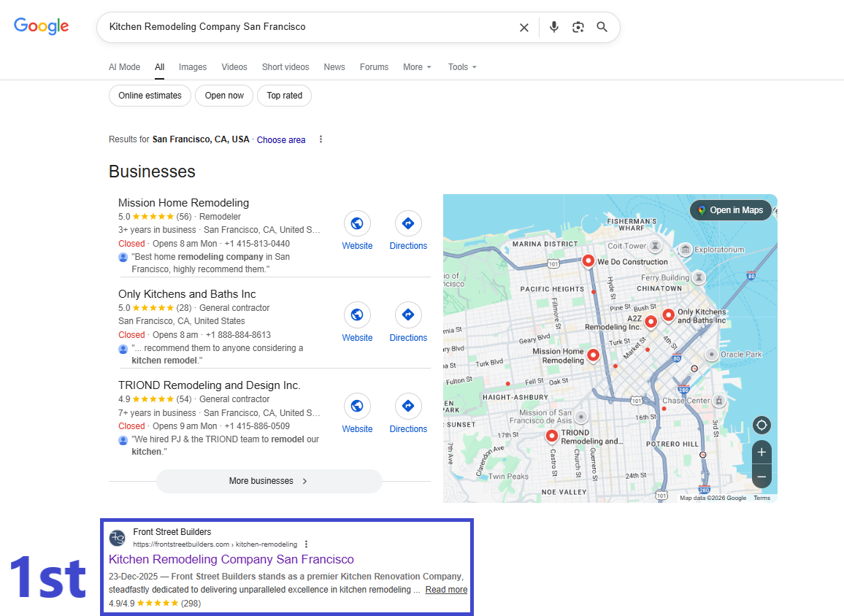Switch to News tab
844x616 pixels.
click(334, 67)
